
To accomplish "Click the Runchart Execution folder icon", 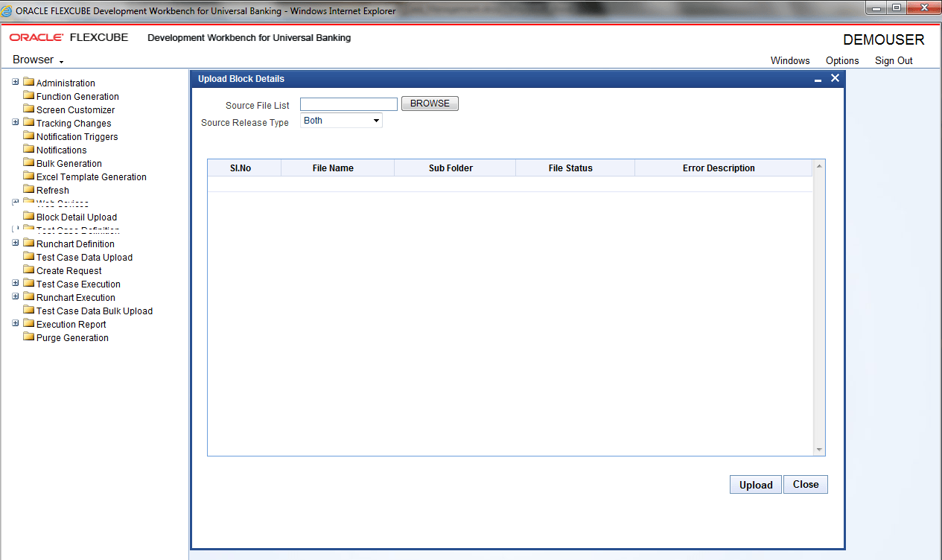I will point(29,297).
